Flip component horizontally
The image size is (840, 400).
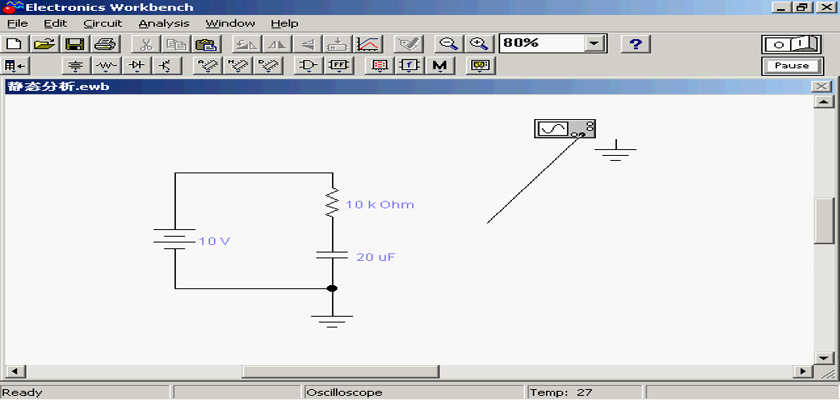click(276, 43)
